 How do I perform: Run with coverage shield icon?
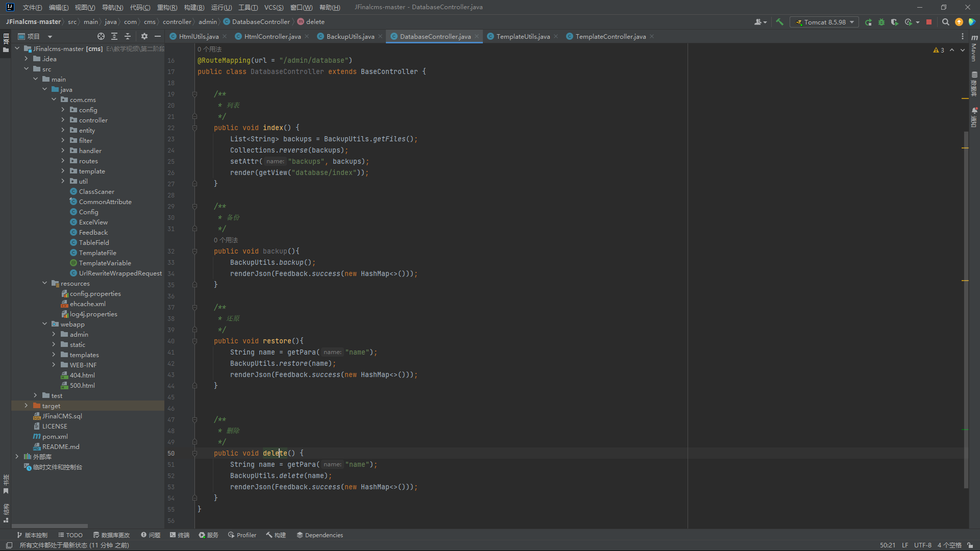click(894, 22)
